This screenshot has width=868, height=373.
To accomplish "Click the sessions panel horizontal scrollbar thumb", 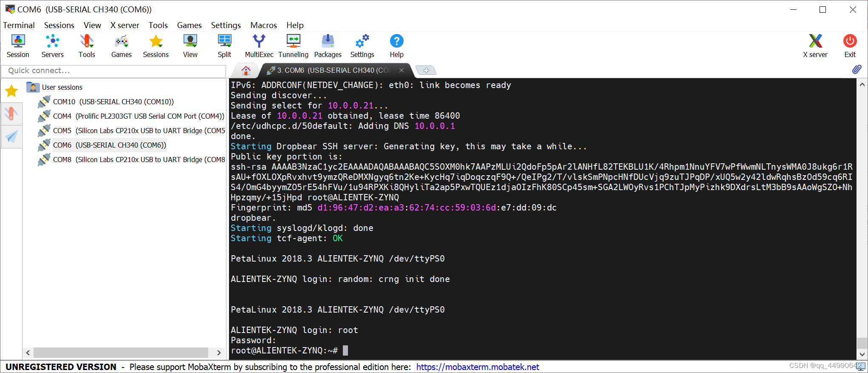I will pos(121,353).
